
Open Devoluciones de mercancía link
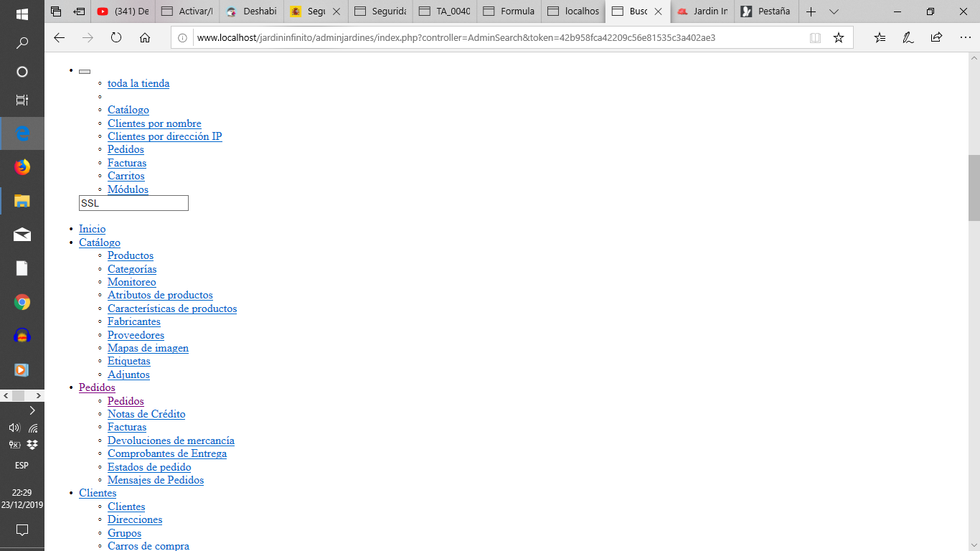click(x=171, y=441)
